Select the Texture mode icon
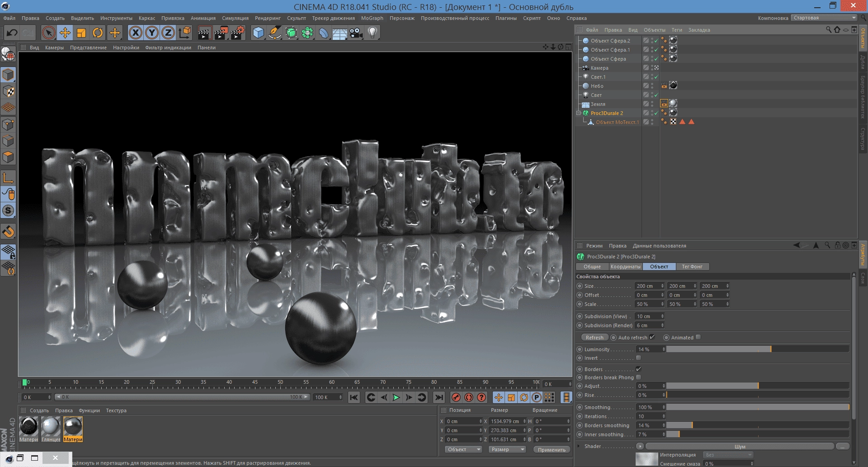 pyautogui.click(x=8, y=91)
